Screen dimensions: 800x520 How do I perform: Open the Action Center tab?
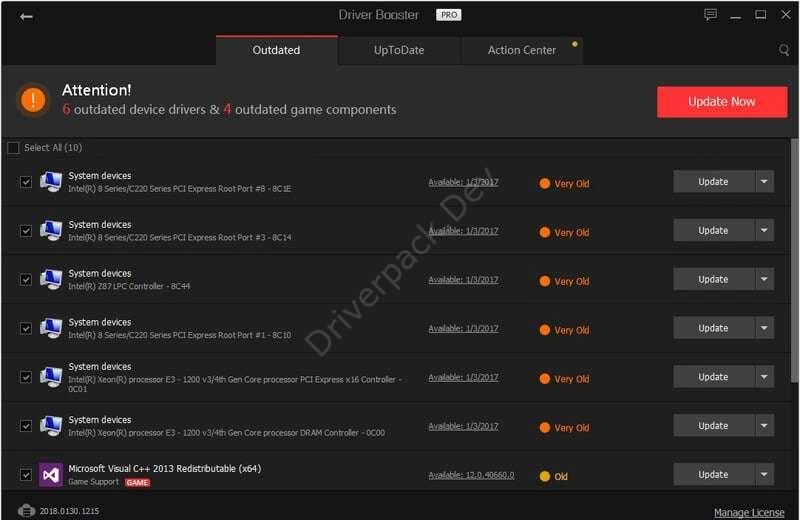pos(521,50)
